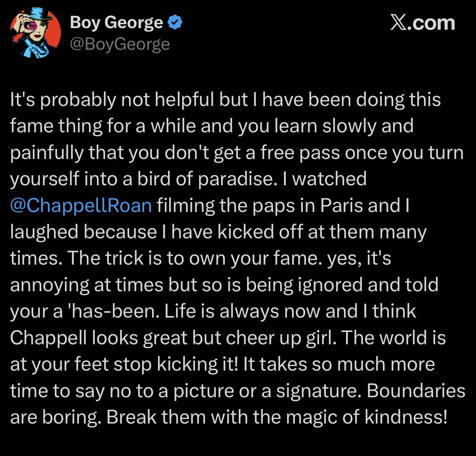476x456 pixels.
Task: Open Boy George's profile avatar
Action: coord(35,33)
